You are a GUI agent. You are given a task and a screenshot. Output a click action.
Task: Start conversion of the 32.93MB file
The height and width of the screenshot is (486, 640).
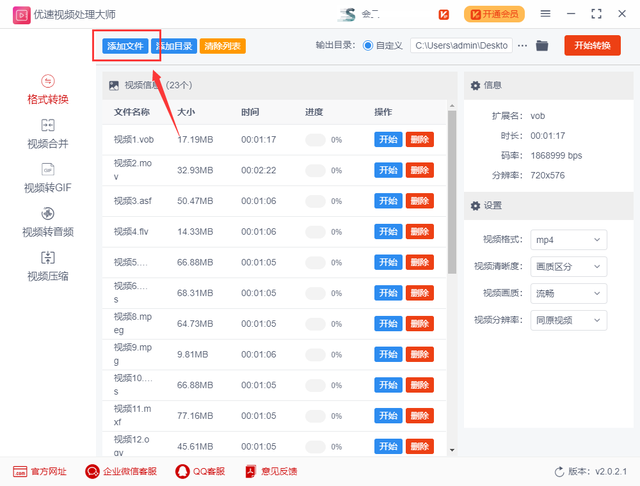click(388, 170)
